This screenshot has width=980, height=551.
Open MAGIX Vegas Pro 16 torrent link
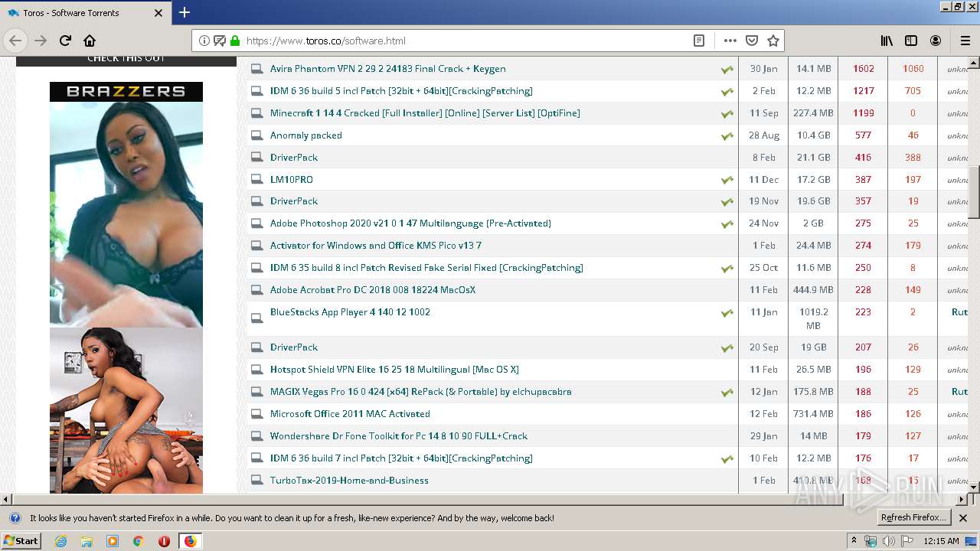[421, 392]
